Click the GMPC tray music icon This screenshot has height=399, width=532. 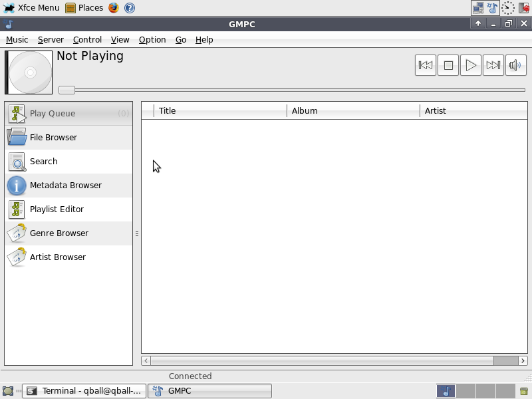(492, 8)
